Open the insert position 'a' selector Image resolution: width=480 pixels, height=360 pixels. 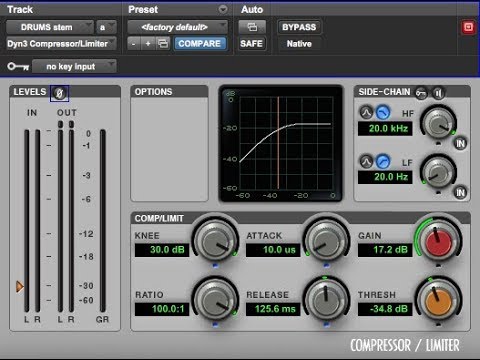point(106,27)
